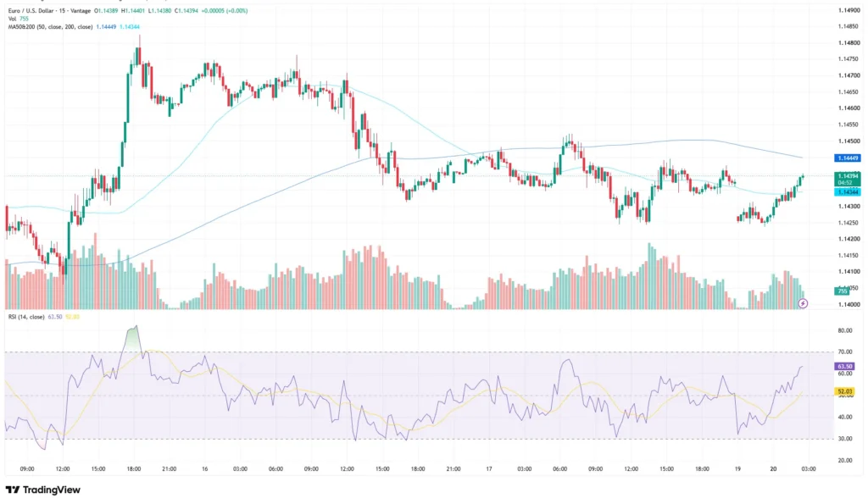This screenshot has width=868, height=504.
Task: Click the cyan 1.14344 moving average price tag
Action: click(847, 192)
